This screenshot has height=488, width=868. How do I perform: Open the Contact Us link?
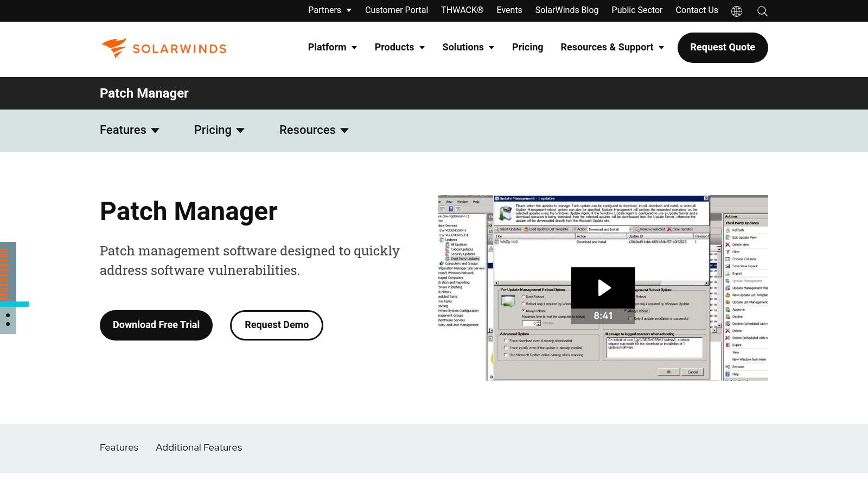pos(697,10)
